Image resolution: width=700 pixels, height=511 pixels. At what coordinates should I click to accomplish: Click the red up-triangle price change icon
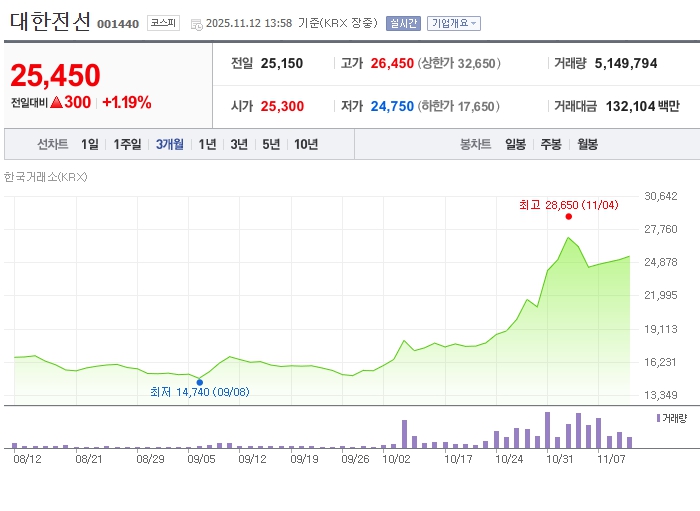tap(55, 102)
